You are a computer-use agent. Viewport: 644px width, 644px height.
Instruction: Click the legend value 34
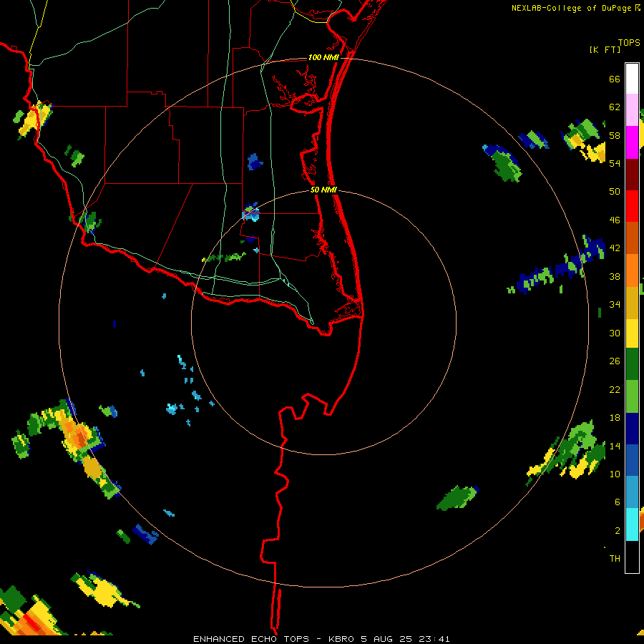tap(615, 304)
